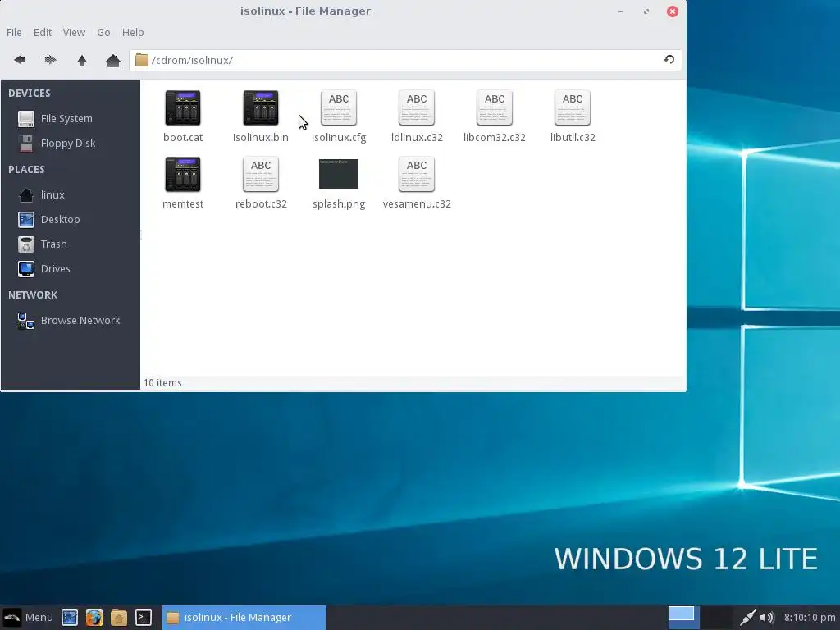The height and width of the screenshot is (630, 840).
Task: Click the memtest file name label
Action: (183, 203)
